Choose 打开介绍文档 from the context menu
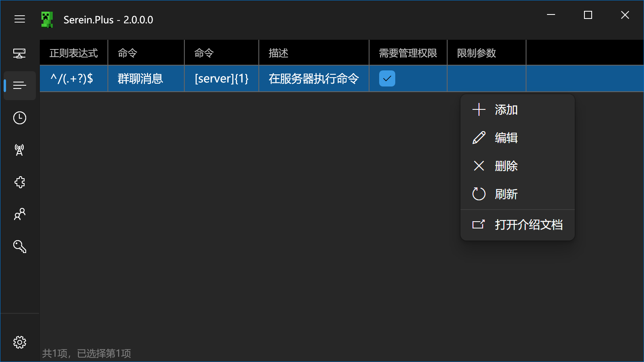The image size is (644, 362). (x=517, y=224)
